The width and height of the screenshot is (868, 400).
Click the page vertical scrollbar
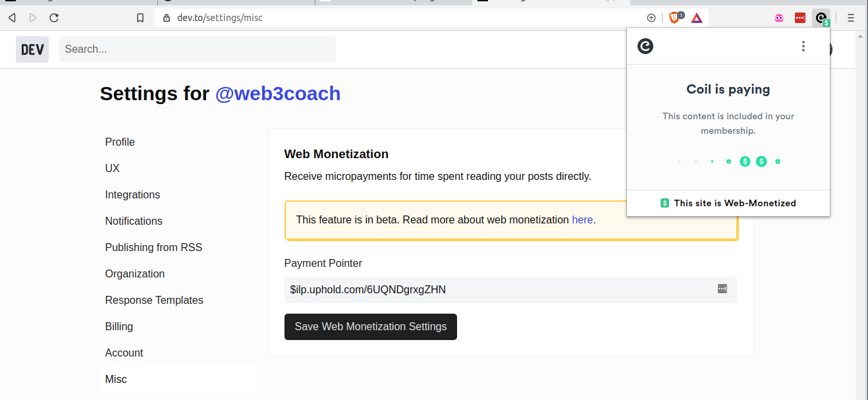click(x=861, y=215)
